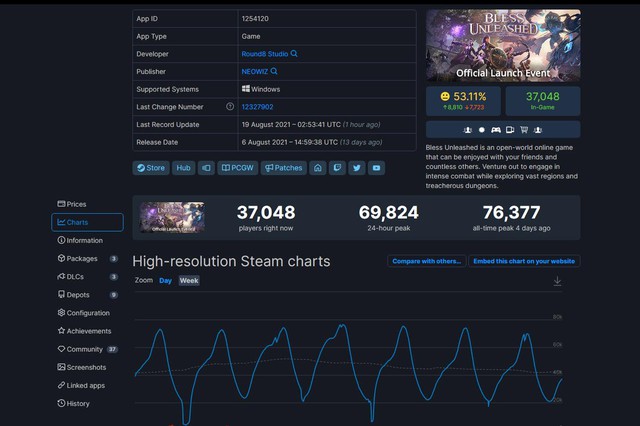
Task: Click the small game thumbnail in stats bar
Action: click(x=172, y=217)
